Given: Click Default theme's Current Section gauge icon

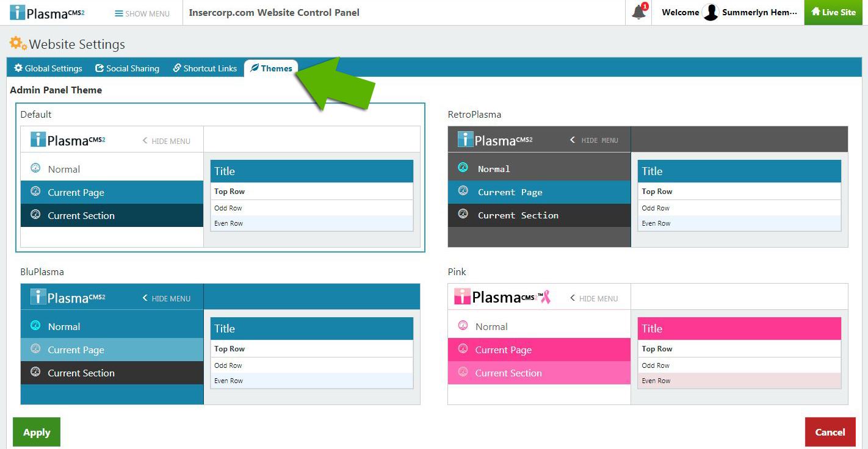Looking at the screenshot, I should coord(35,215).
